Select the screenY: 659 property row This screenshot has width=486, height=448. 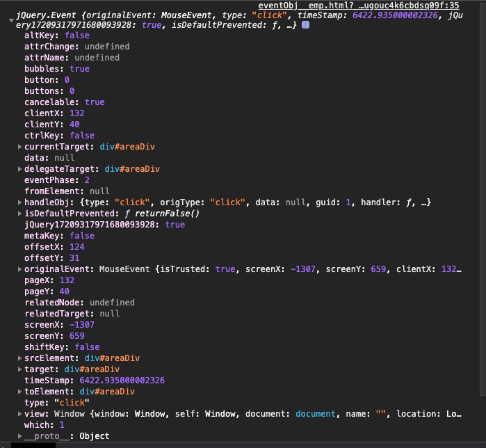pyautogui.click(x=54, y=336)
